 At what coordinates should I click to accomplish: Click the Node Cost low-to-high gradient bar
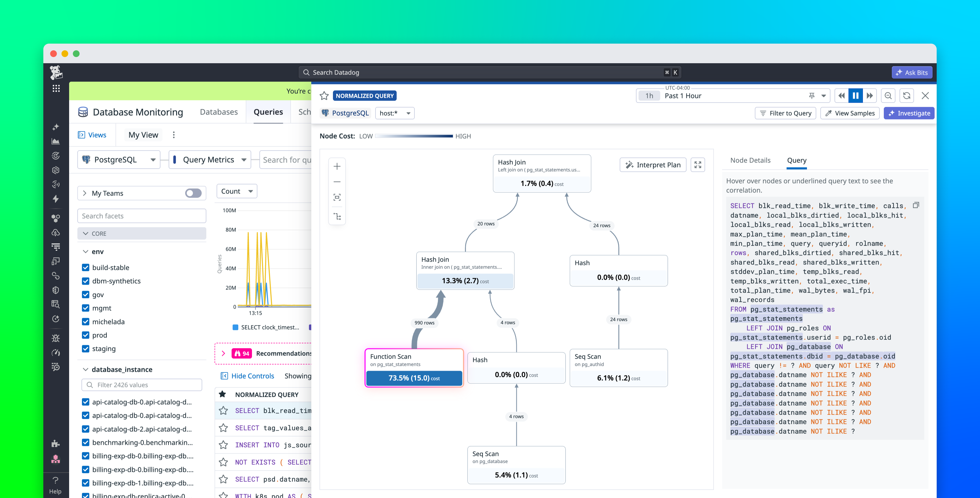(414, 136)
